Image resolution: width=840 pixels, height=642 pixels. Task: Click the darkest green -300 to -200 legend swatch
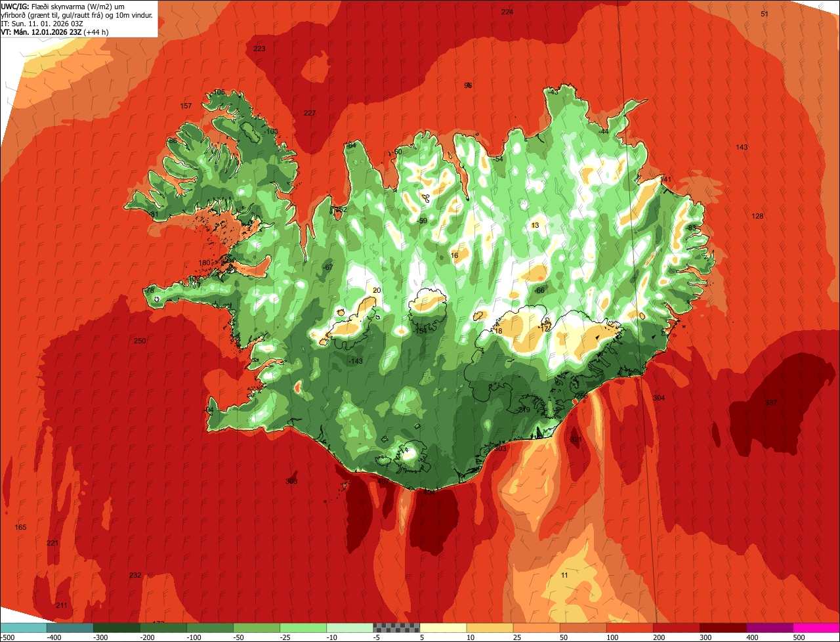(116, 628)
